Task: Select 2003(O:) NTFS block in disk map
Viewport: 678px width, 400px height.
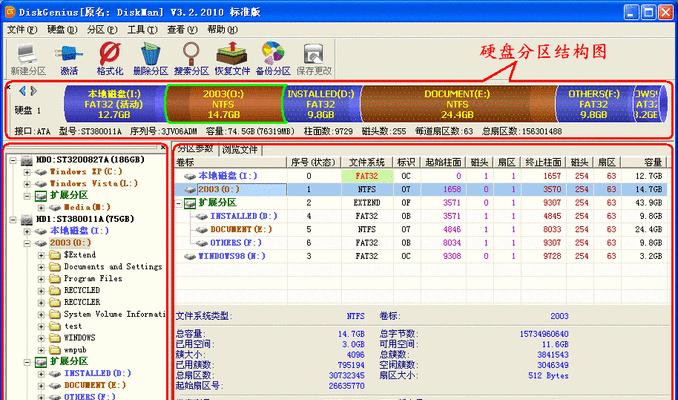Action: click(x=224, y=104)
